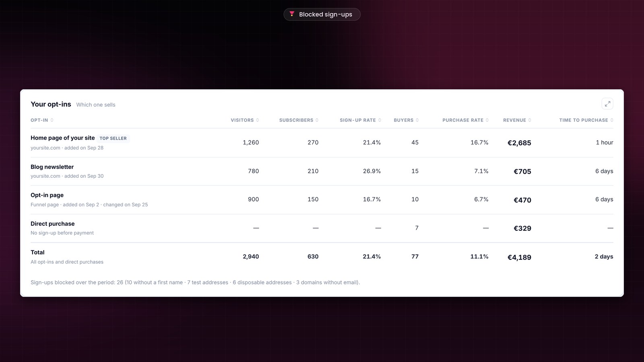
Task: Open the Blocked sign-ups label
Action: coord(326,14)
